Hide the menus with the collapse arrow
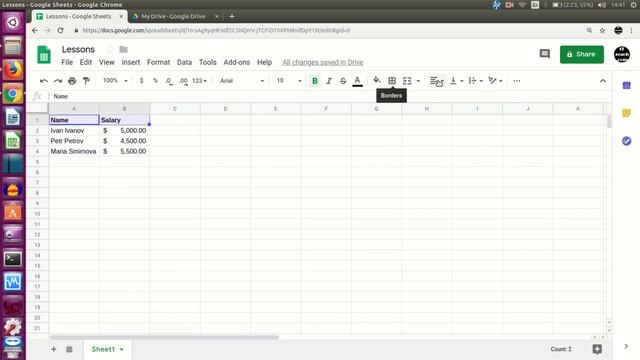 pyautogui.click(x=603, y=81)
